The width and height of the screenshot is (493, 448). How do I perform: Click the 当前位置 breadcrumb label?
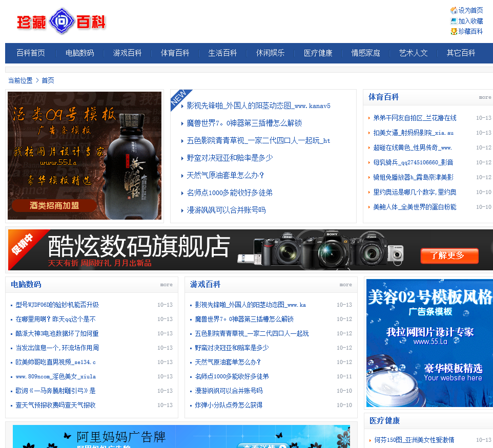point(20,80)
